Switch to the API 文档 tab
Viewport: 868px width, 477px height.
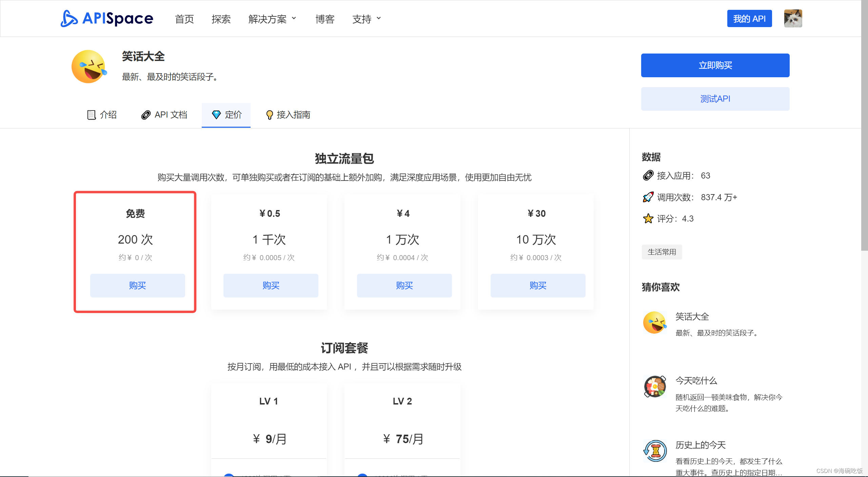(x=164, y=115)
